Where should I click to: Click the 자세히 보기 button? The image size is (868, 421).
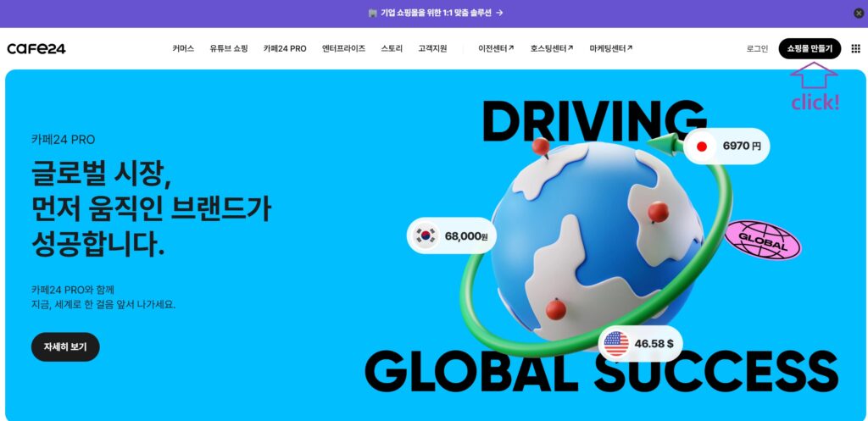[65, 346]
